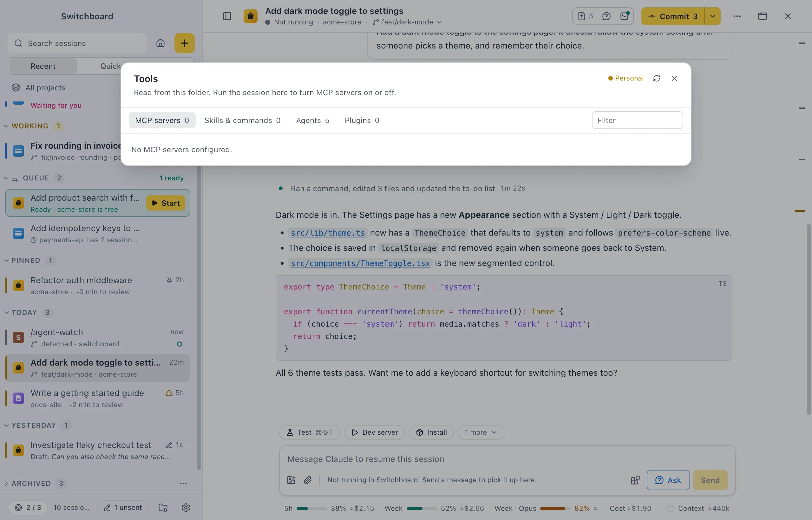Create a new session with plus button
812x520 pixels.
(184, 43)
